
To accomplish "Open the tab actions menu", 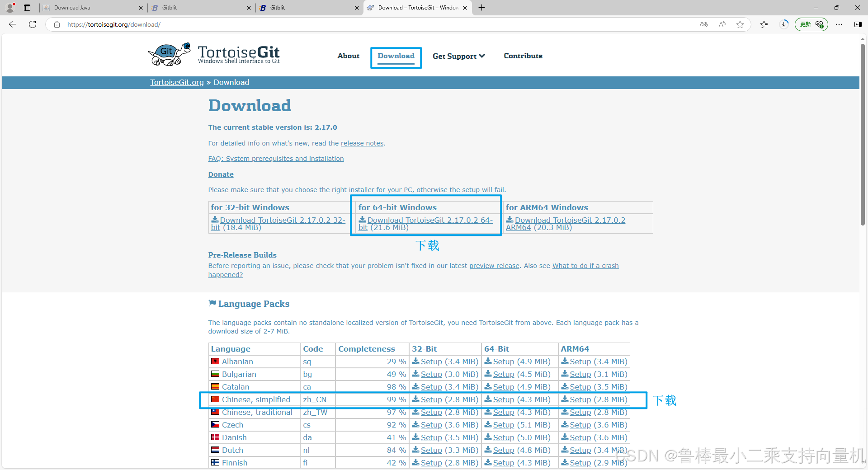I will [x=27, y=8].
